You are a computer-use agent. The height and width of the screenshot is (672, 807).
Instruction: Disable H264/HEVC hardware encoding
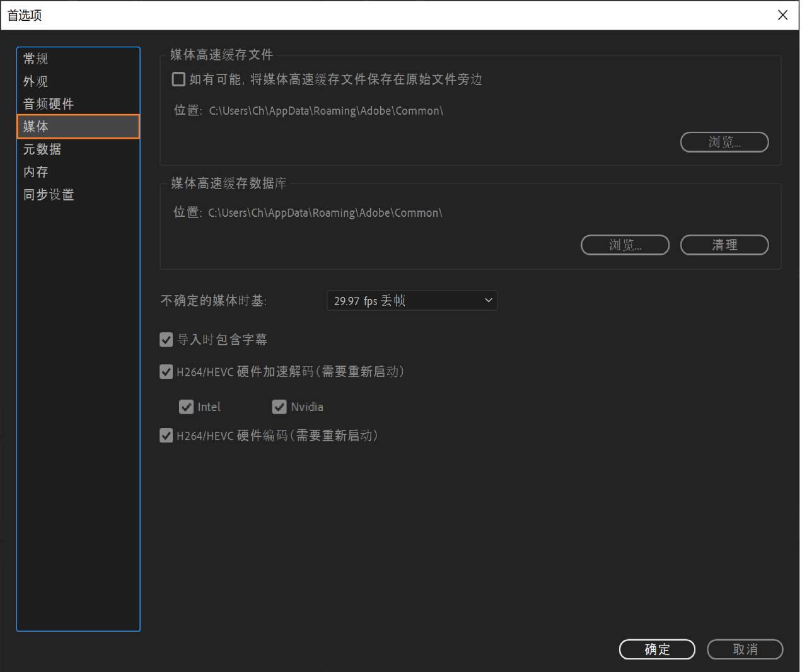coord(166,435)
